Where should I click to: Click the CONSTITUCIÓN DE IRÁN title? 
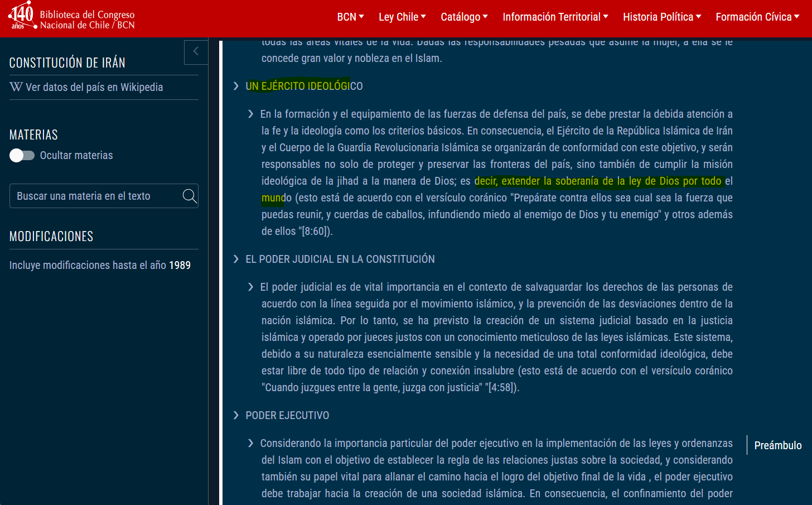pyautogui.click(x=67, y=62)
